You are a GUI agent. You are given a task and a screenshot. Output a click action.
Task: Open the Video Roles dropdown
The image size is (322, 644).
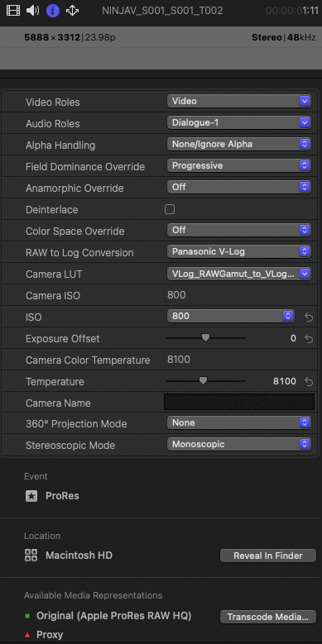tap(239, 101)
